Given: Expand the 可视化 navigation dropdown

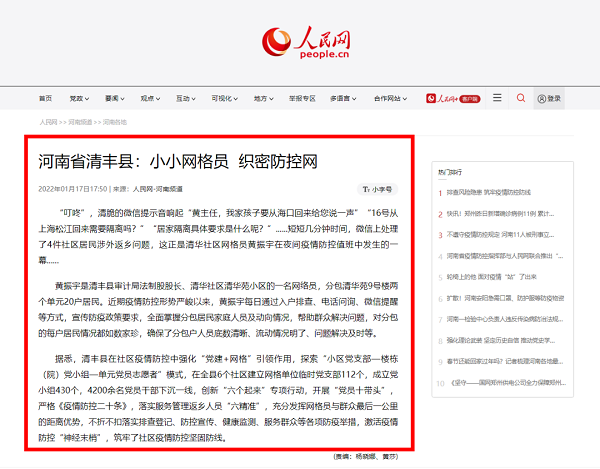Looking at the screenshot, I should (x=223, y=98).
